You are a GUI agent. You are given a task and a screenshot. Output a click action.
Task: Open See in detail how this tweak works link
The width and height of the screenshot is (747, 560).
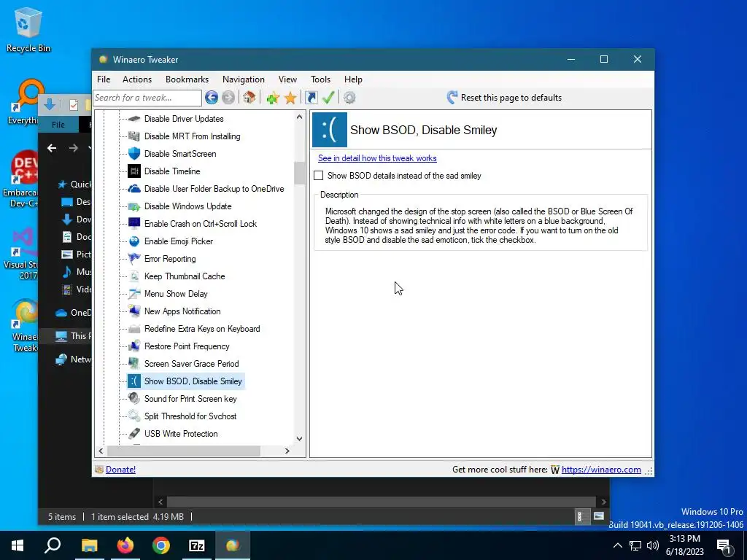point(377,158)
